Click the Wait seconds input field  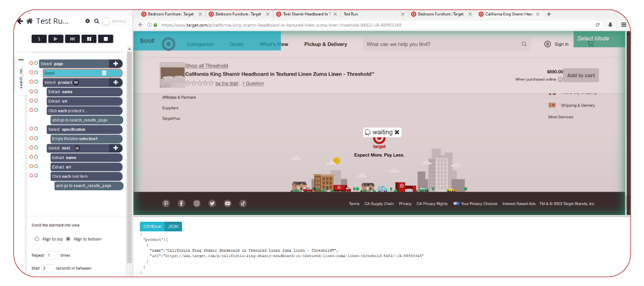pos(47,268)
